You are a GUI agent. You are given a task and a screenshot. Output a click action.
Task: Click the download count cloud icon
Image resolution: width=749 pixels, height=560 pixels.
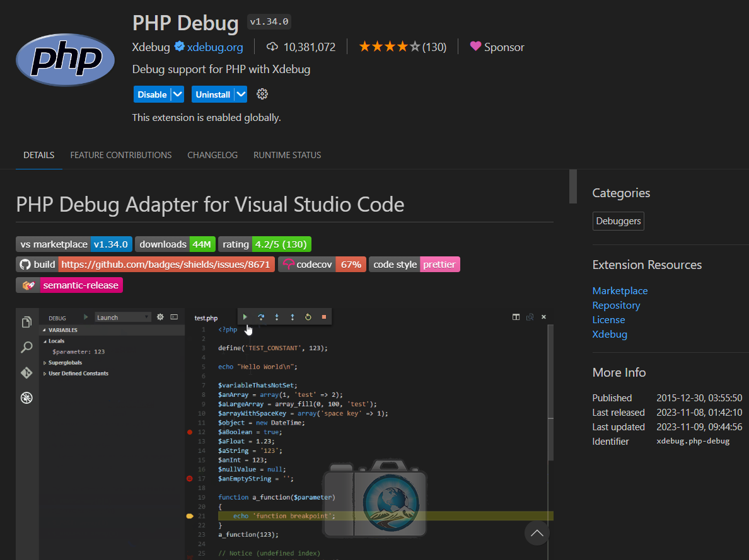(x=272, y=47)
